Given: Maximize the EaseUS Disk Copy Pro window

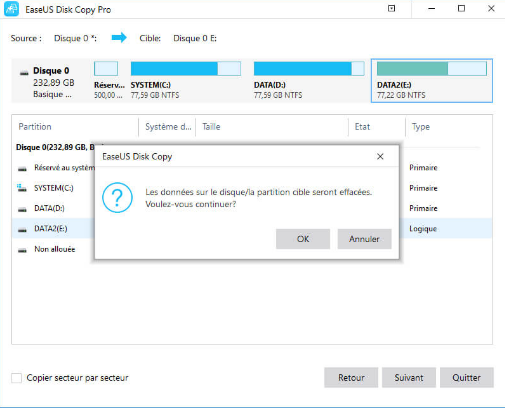Looking at the screenshot, I should 461,9.
